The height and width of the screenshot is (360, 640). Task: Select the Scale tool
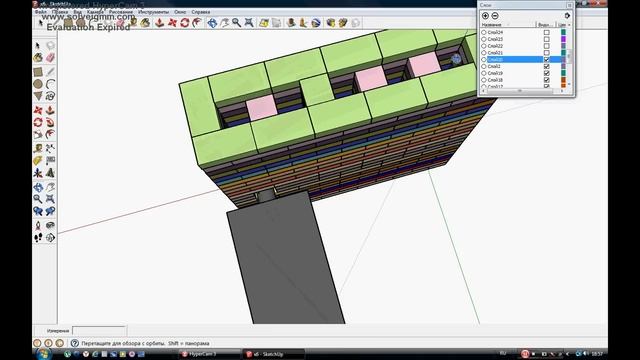[38, 134]
